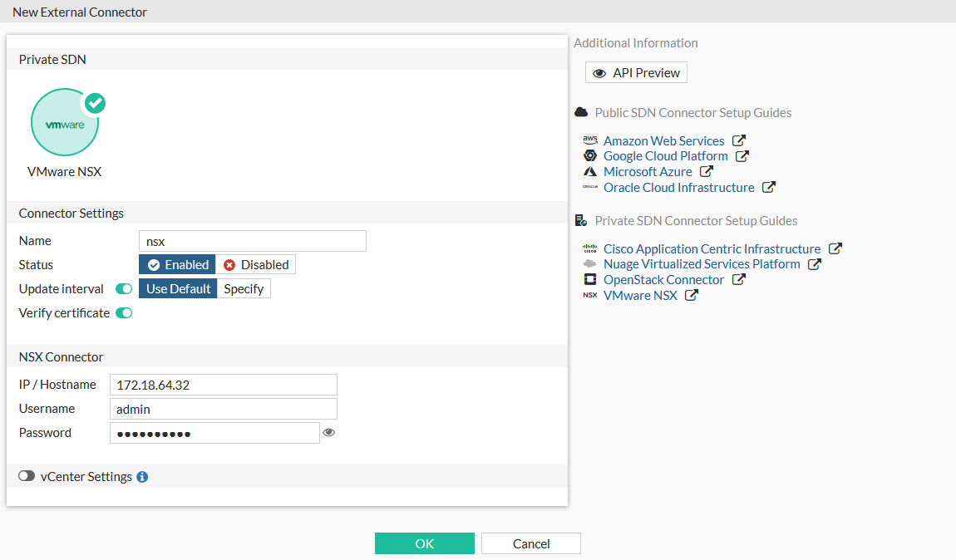Open external link icon next to Amazon Web Services

tap(739, 140)
